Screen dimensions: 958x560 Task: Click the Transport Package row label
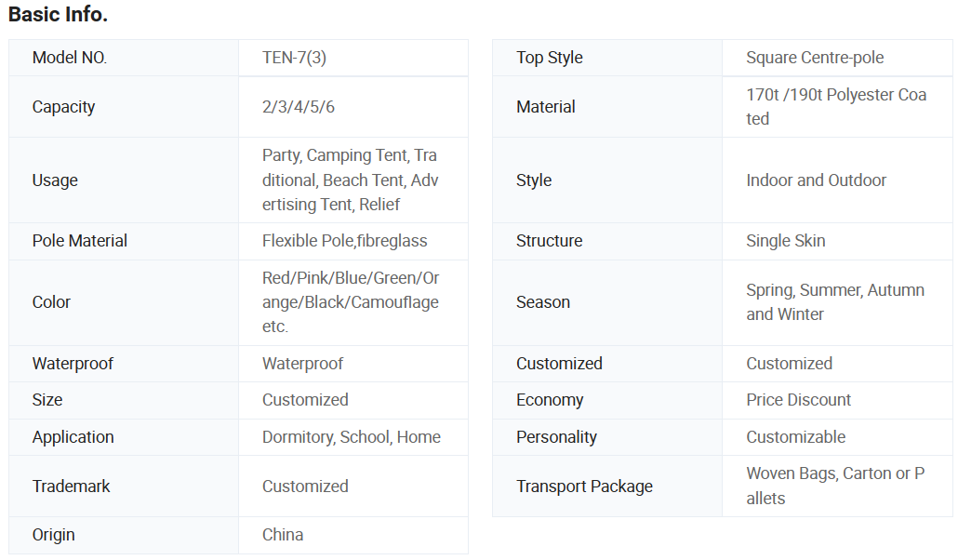[584, 487]
